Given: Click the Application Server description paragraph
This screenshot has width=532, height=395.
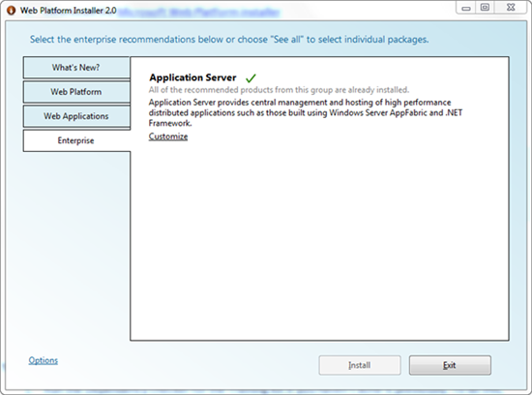Looking at the screenshot, I should tap(306, 112).
